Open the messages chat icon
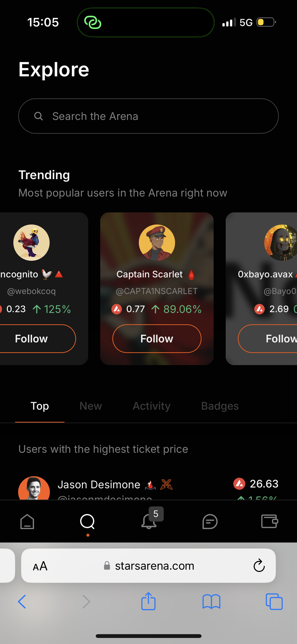 (x=210, y=522)
